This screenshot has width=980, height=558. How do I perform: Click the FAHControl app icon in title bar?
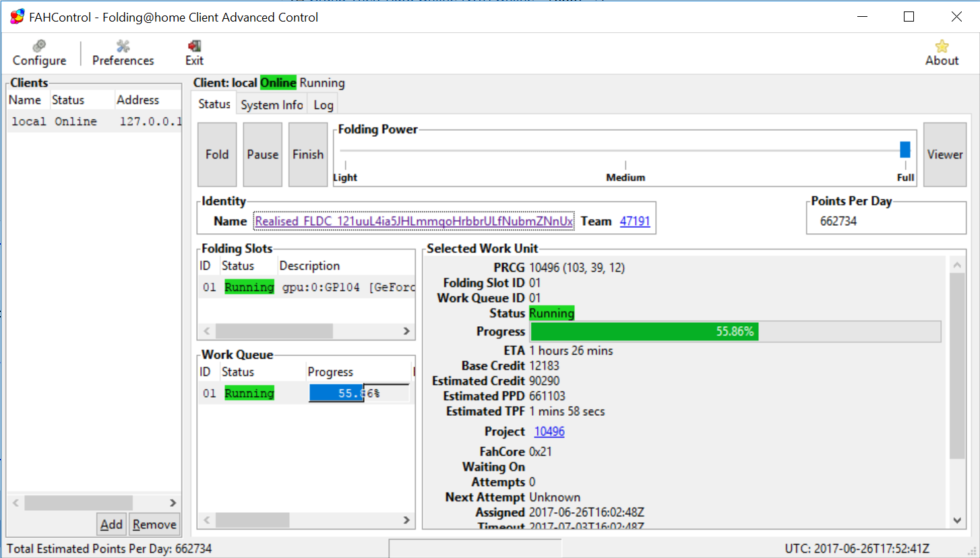click(18, 17)
